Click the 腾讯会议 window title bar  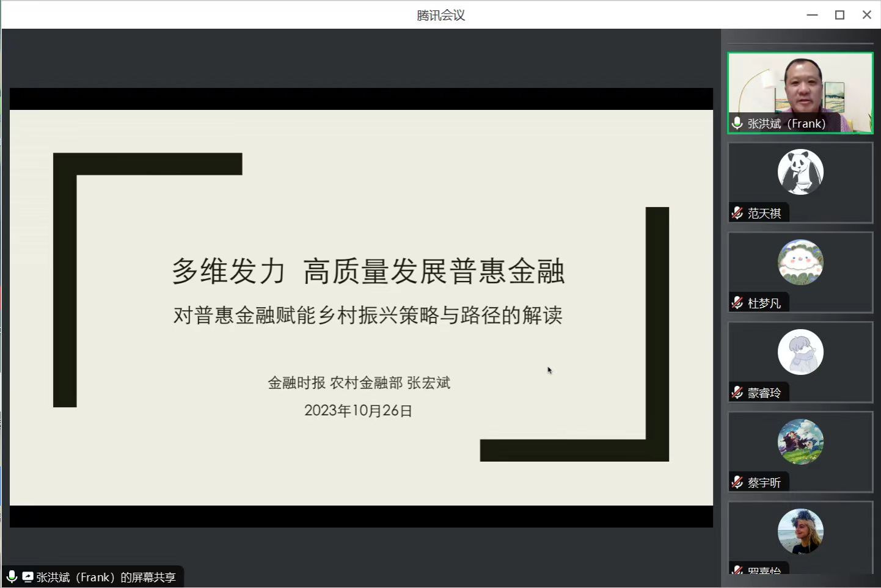click(x=440, y=15)
